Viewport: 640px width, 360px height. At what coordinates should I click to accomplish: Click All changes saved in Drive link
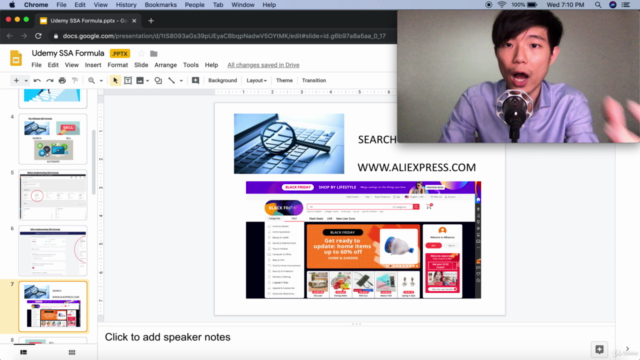click(263, 65)
